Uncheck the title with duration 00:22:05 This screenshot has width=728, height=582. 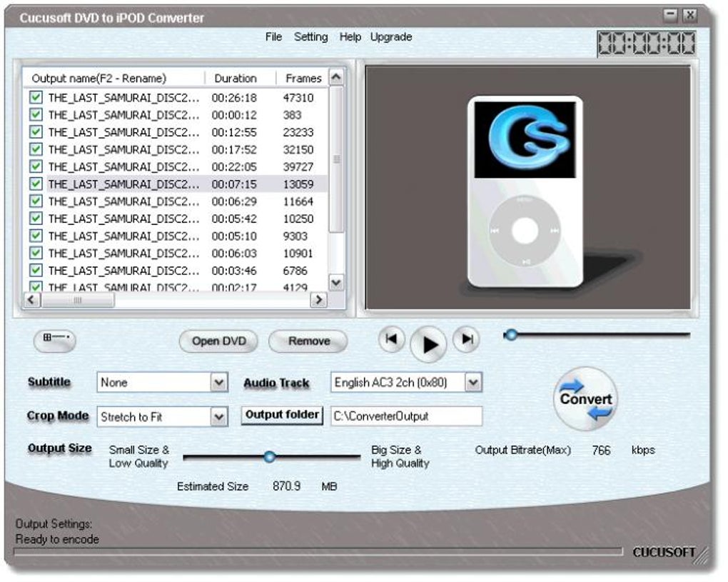point(36,167)
